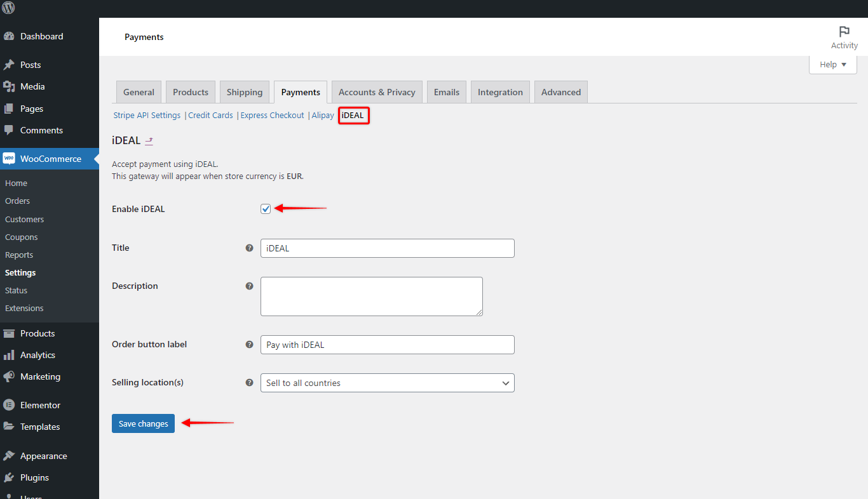The height and width of the screenshot is (499, 868).
Task: Click the Products box icon in sidebar
Action: [x=9, y=333]
